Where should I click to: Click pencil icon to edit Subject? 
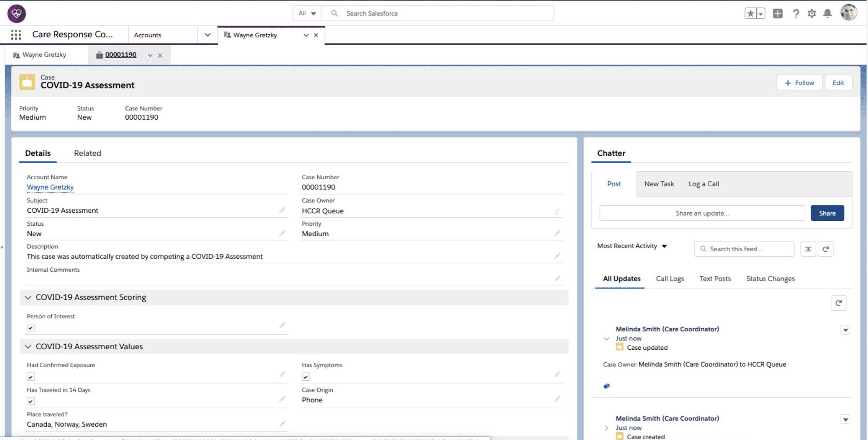coord(282,210)
